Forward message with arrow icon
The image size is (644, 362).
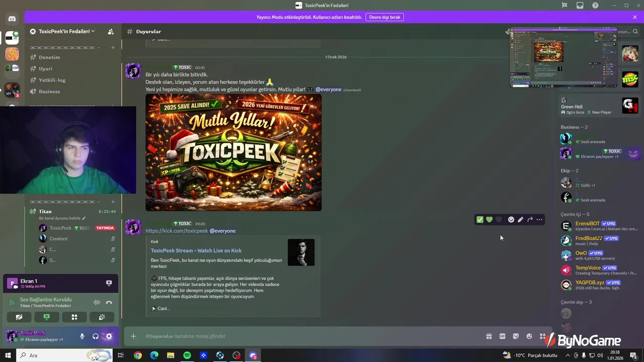coord(530,220)
